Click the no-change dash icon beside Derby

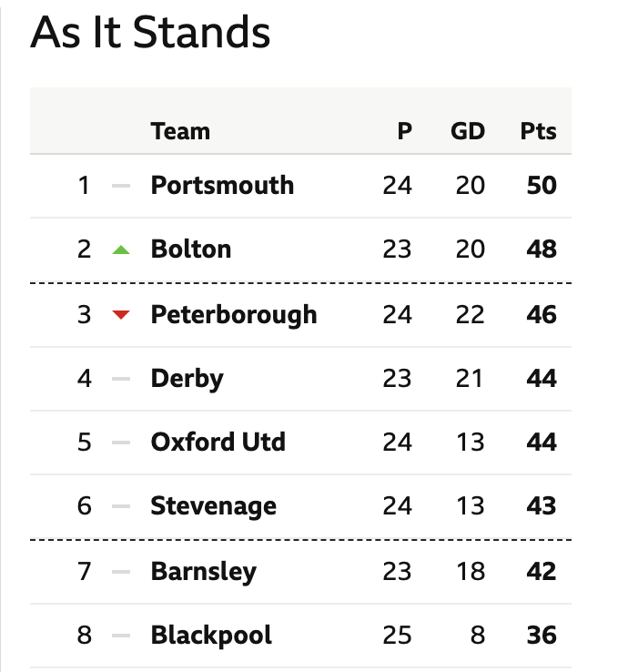tap(121, 379)
